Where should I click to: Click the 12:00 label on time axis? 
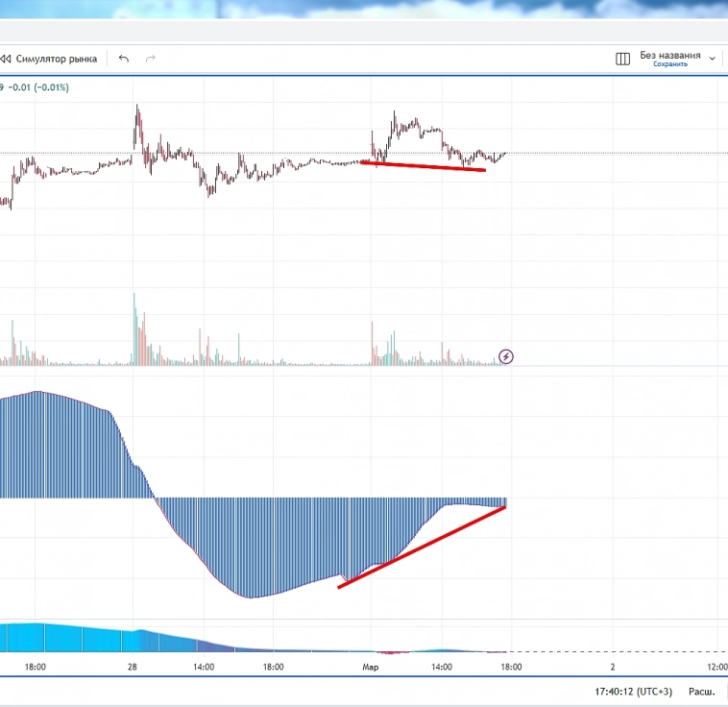point(716,666)
